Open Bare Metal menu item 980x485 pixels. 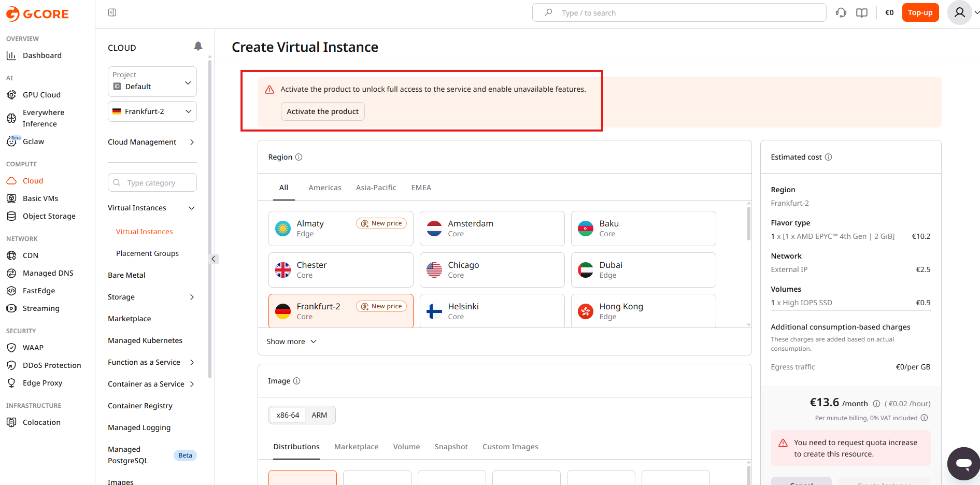(126, 275)
